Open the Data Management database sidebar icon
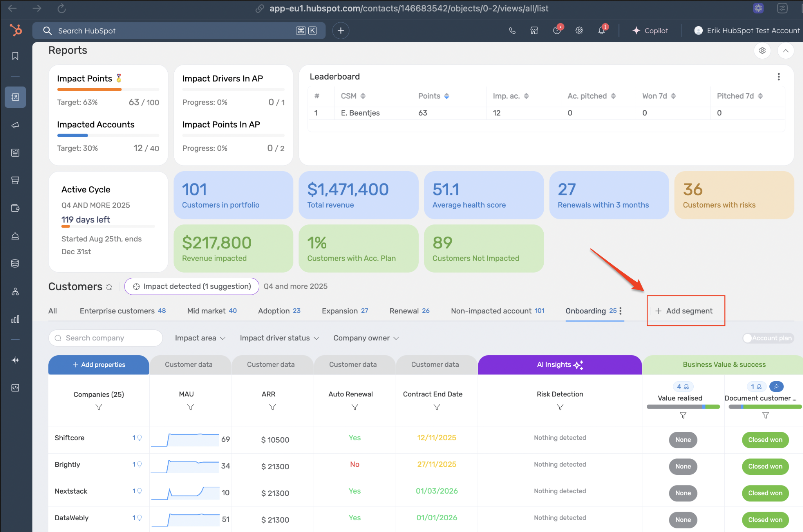Image resolution: width=803 pixels, height=532 pixels. 15,264
